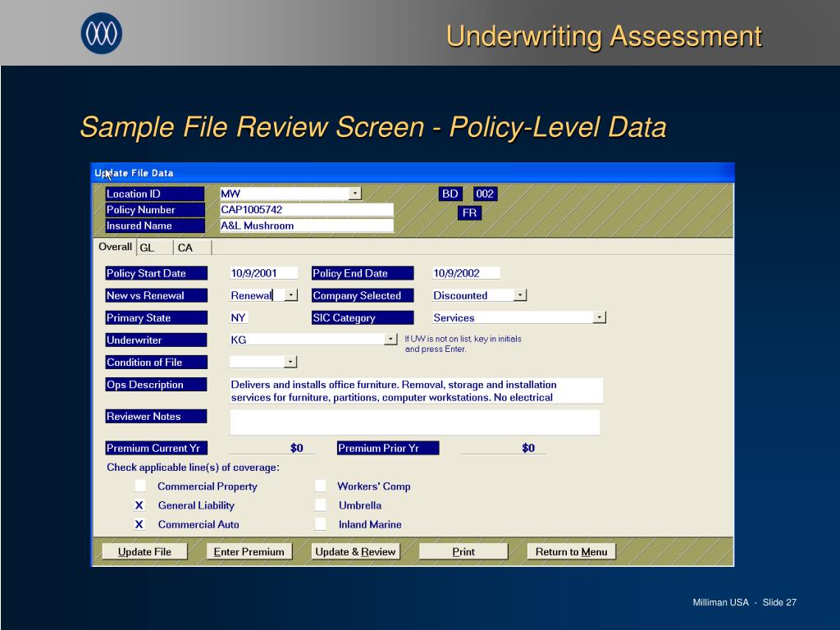Expand the New vs Renewal dropdown
840x630 pixels.
[x=291, y=295]
